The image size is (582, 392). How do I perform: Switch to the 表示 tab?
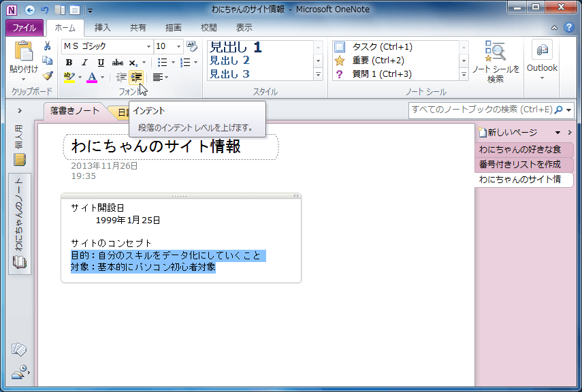(244, 28)
